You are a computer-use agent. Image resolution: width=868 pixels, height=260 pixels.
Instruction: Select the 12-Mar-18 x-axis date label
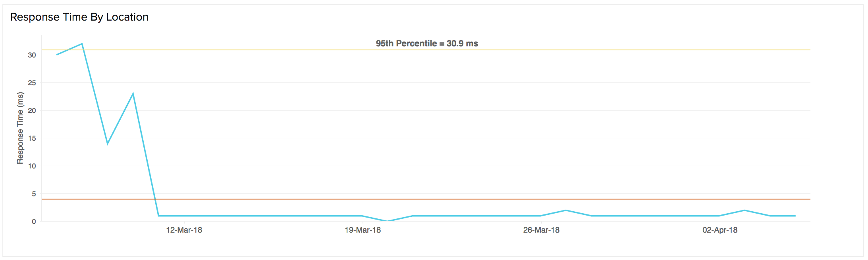[x=184, y=230]
